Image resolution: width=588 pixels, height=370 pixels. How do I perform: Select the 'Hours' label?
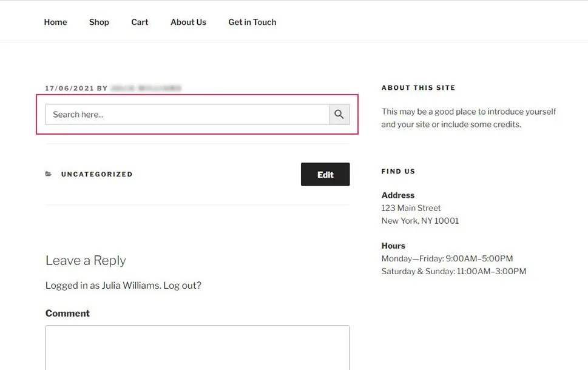[x=393, y=246]
